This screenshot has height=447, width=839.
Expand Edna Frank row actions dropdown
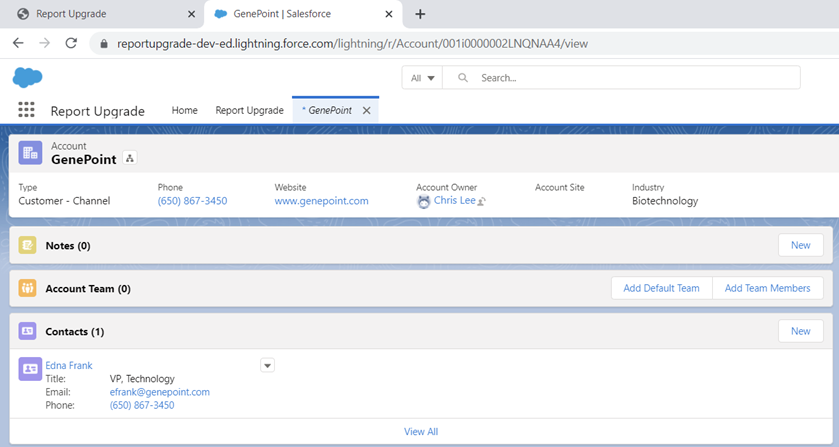coord(268,365)
